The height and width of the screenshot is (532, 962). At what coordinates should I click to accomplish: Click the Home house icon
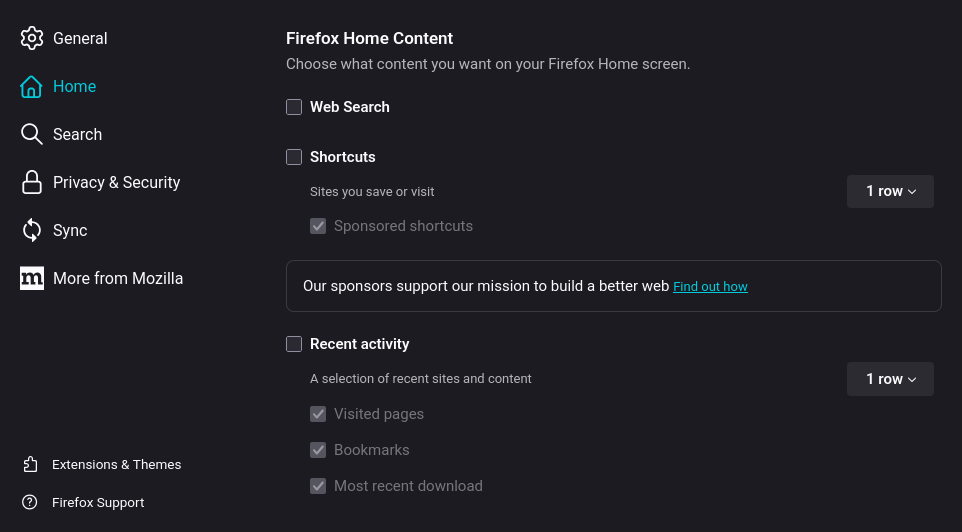click(32, 86)
